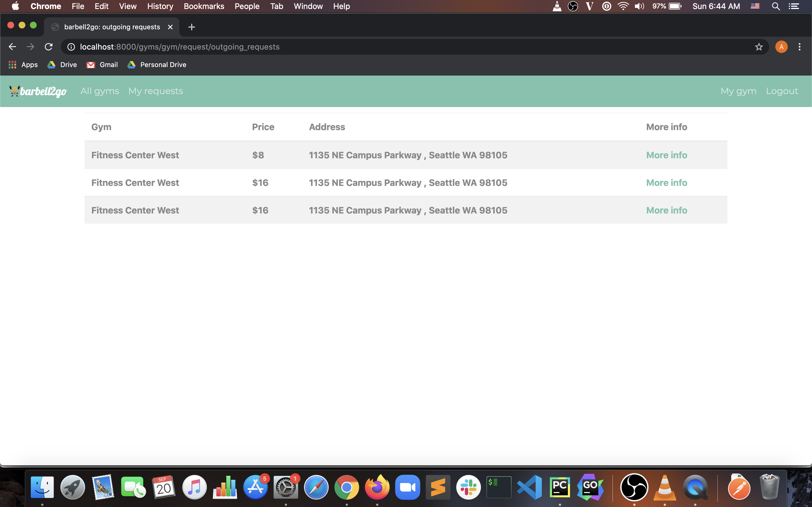Navigate to My requests
Viewport: 812px width, 507px height.
[x=155, y=91]
